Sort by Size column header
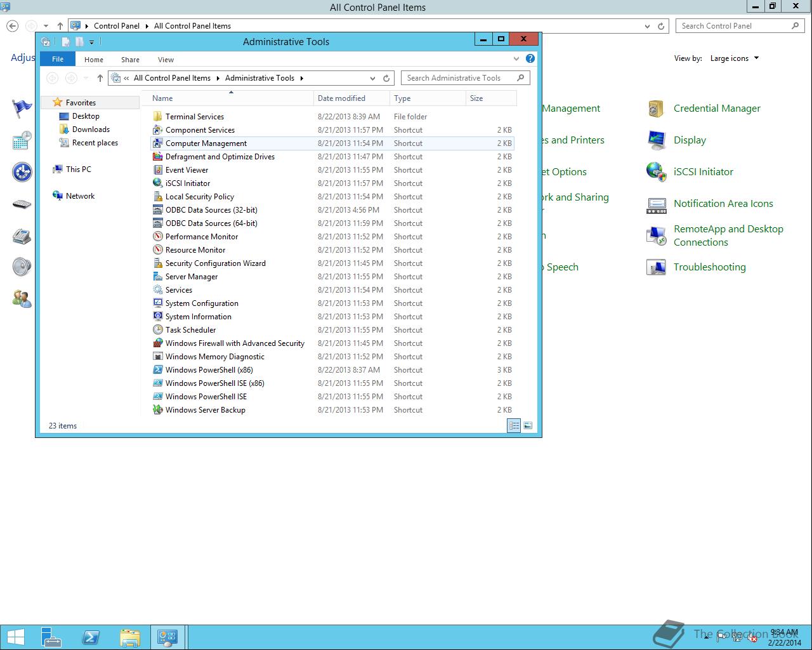Viewport: 812px width, 650px height. point(491,98)
